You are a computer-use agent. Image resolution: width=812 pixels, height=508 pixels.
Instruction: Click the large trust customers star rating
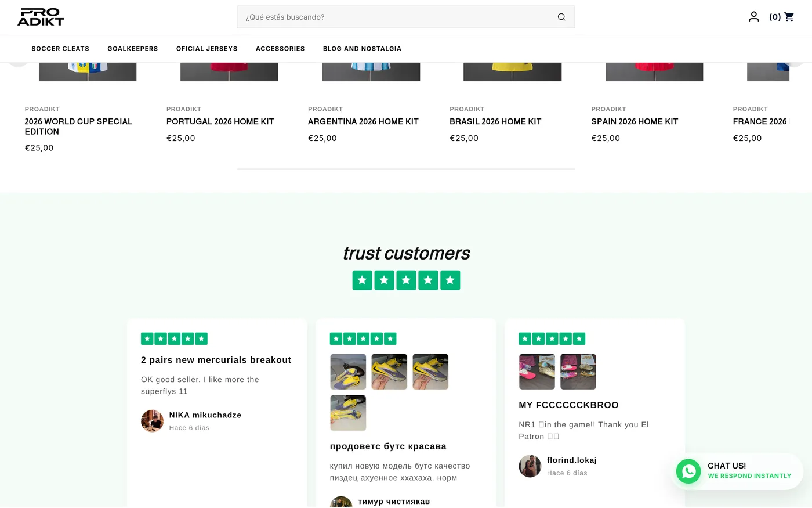click(x=406, y=280)
